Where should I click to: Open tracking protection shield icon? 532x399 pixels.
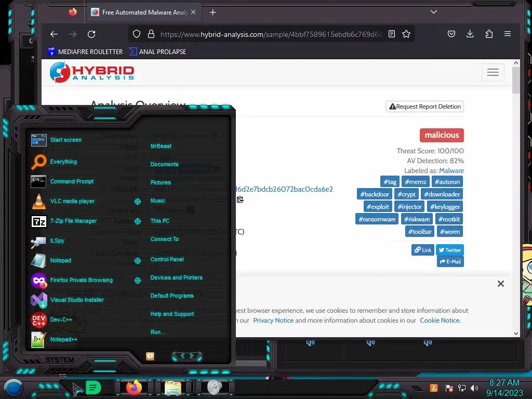[x=137, y=34]
